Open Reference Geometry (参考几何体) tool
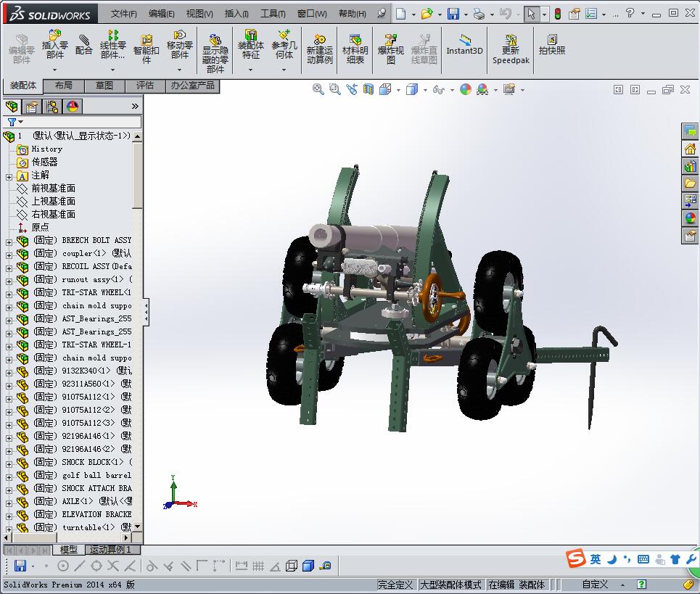 click(x=284, y=45)
